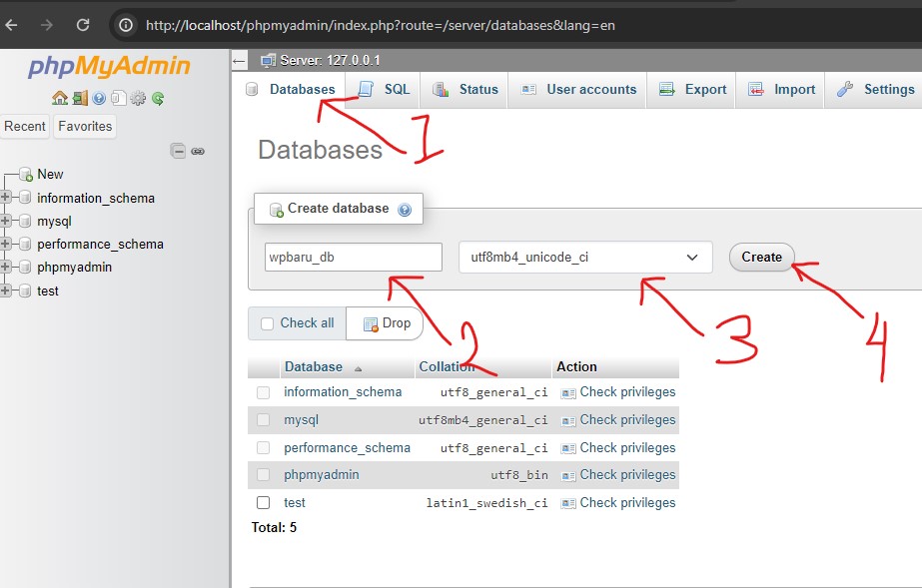The width and height of the screenshot is (922, 588).
Task: Click privileges icon in the phpmyadmin row
Action: pyautogui.click(x=568, y=475)
